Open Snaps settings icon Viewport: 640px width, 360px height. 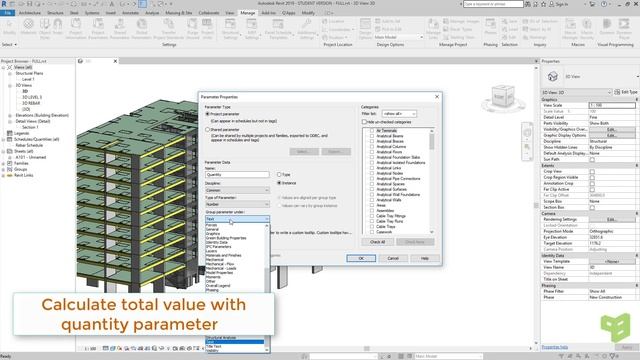click(58, 27)
